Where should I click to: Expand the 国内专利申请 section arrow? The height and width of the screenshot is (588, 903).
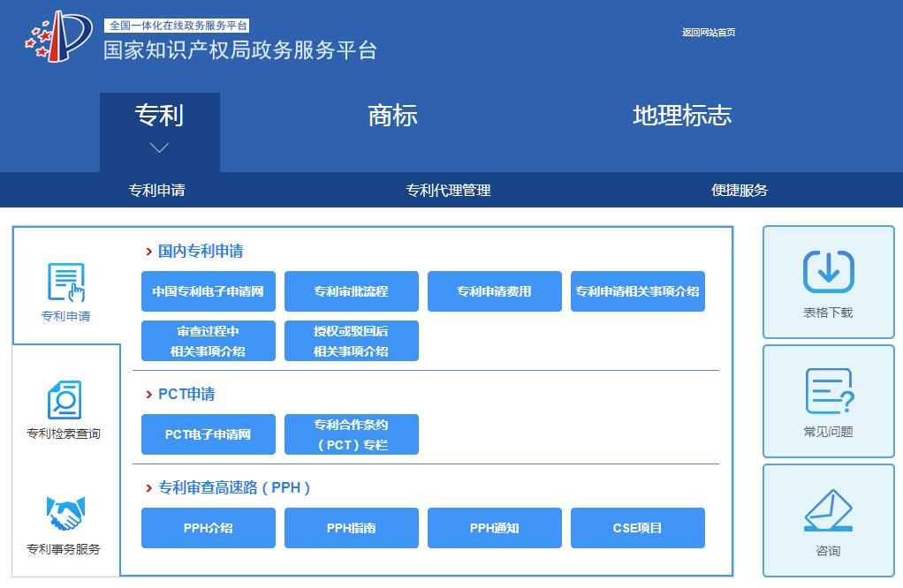point(149,252)
